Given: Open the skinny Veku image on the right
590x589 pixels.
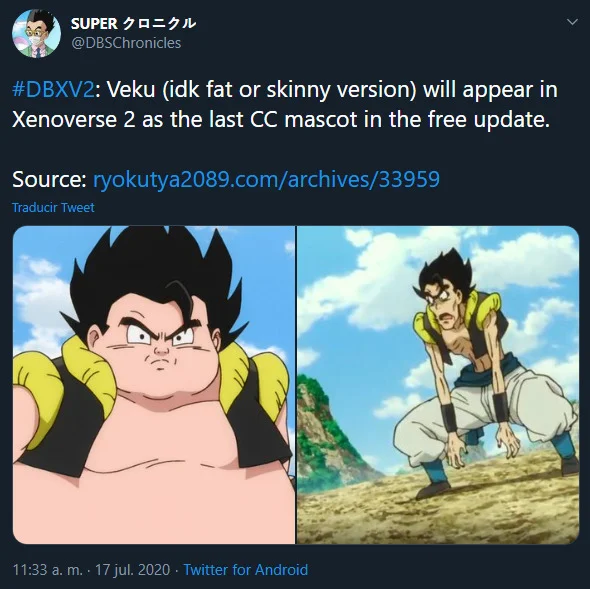Looking at the screenshot, I should (438, 385).
